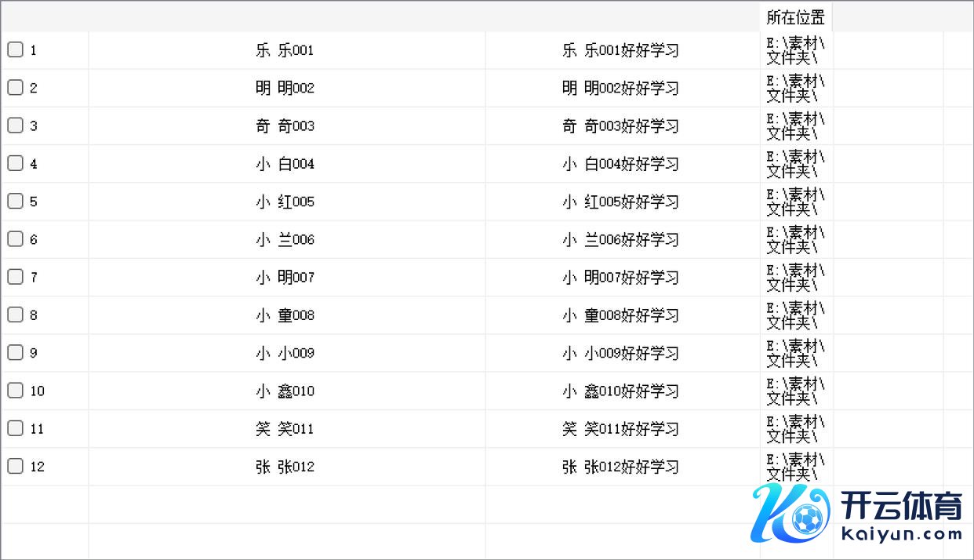This screenshot has width=974, height=560.
Task: Tick the checkbox for row 12
Action: pyautogui.click(x=15, y=466)
